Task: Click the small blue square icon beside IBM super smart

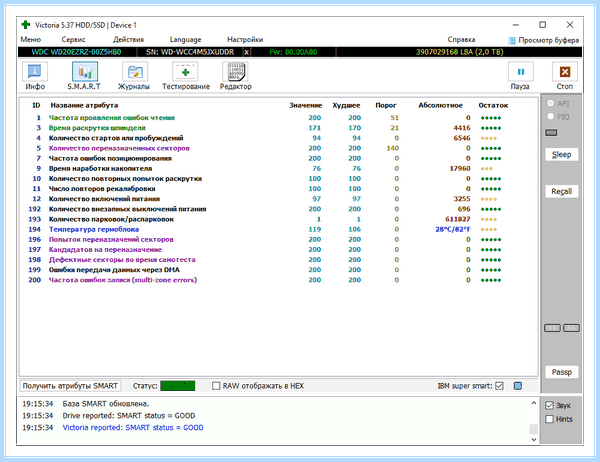Action: point(518,386)
